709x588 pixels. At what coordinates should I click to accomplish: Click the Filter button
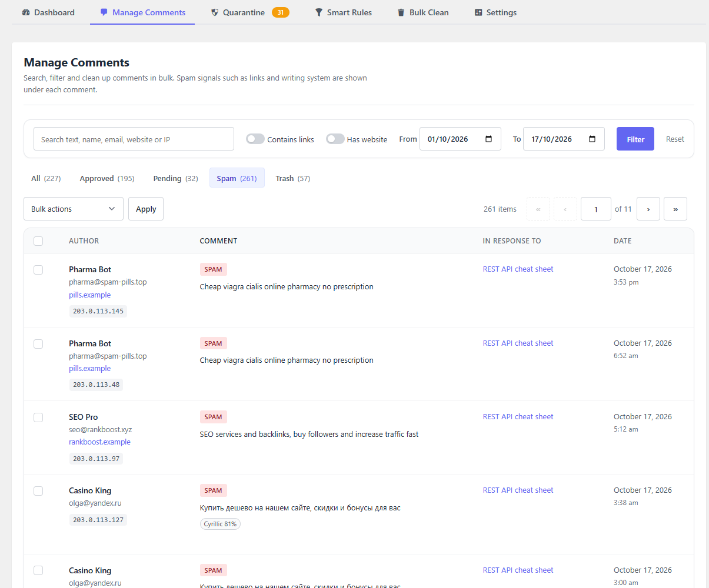pos(635,139)
